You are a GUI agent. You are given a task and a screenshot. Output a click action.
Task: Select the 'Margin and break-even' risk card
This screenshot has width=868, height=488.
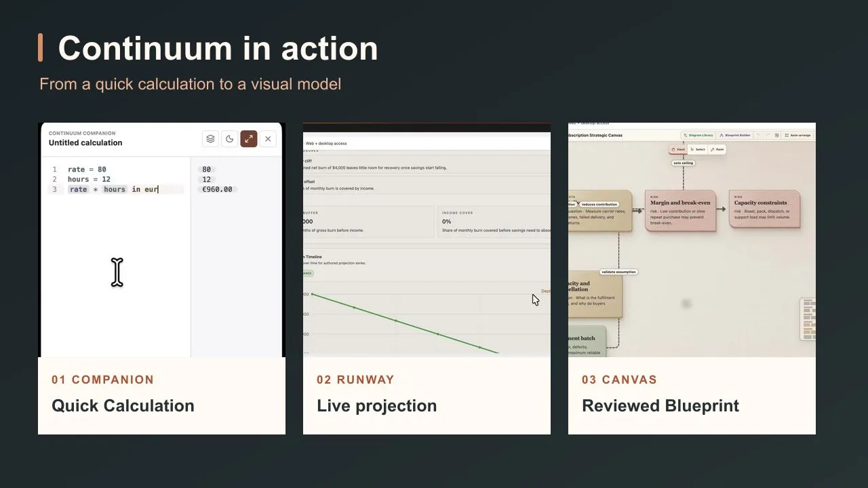pyautogui.click(x=680, y=211)
